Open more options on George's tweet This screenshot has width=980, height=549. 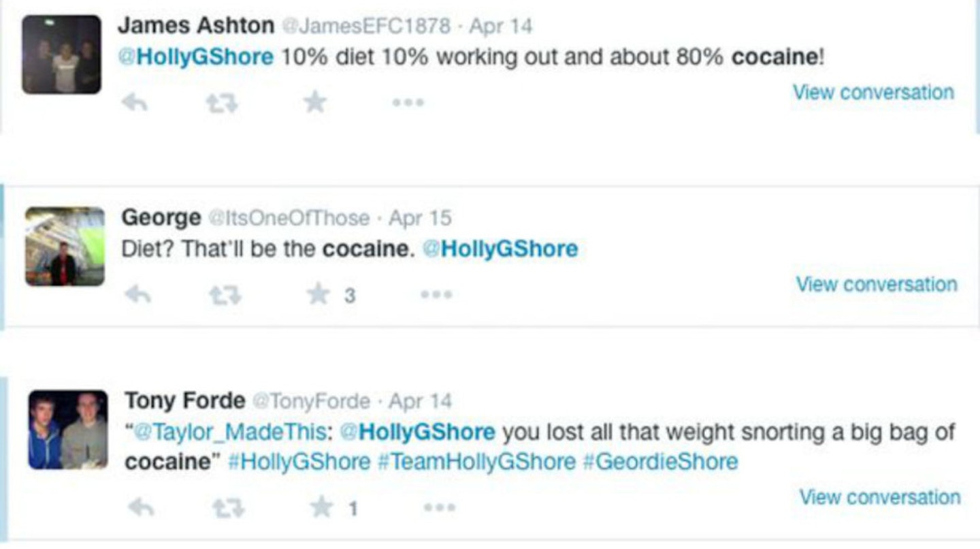click(436, 295)
